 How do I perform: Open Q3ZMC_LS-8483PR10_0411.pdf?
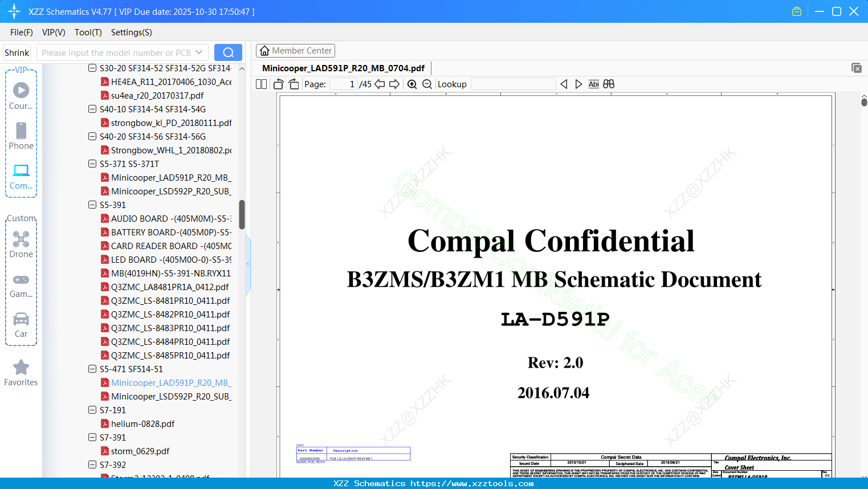coord(166,328)
